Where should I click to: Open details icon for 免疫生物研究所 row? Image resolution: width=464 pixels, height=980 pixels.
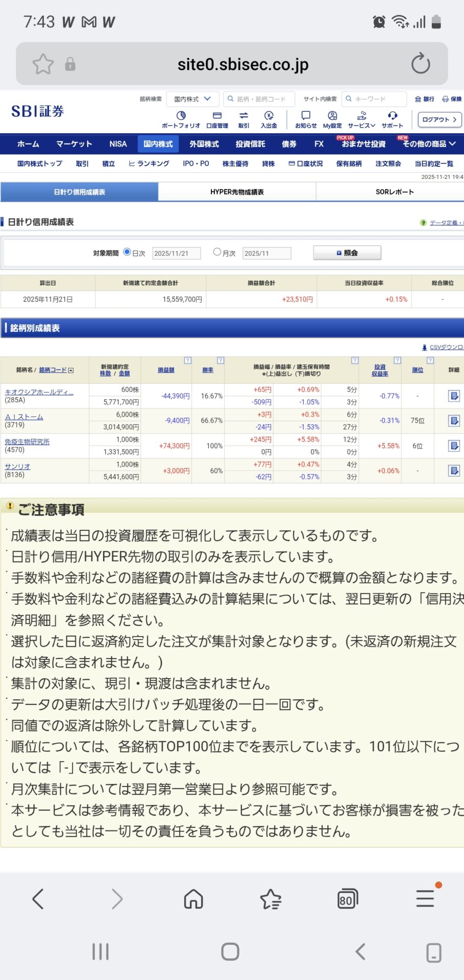pyautogui.click(x=454, y=446)
